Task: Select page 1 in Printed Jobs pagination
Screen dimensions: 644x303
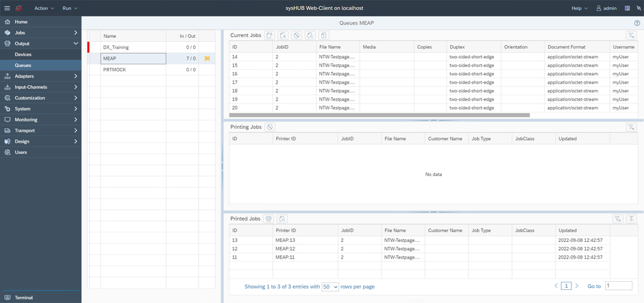Action: click(x=567, y=286)
